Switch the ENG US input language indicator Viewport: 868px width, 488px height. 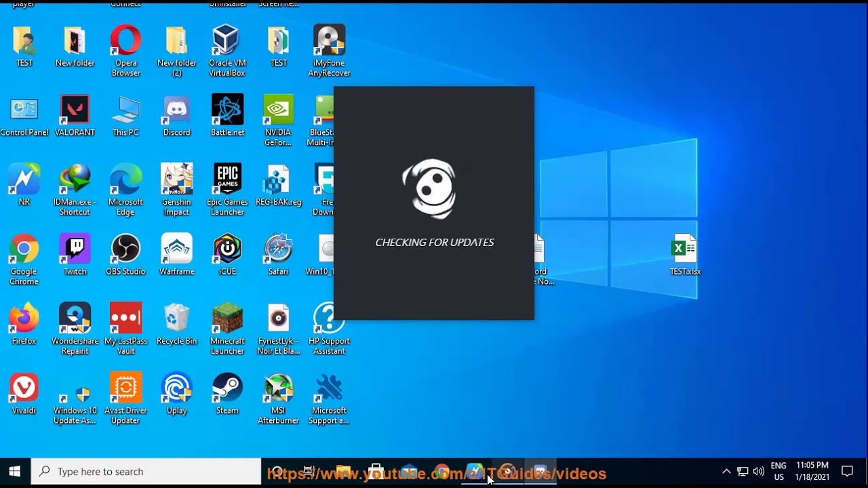point(778,472)
